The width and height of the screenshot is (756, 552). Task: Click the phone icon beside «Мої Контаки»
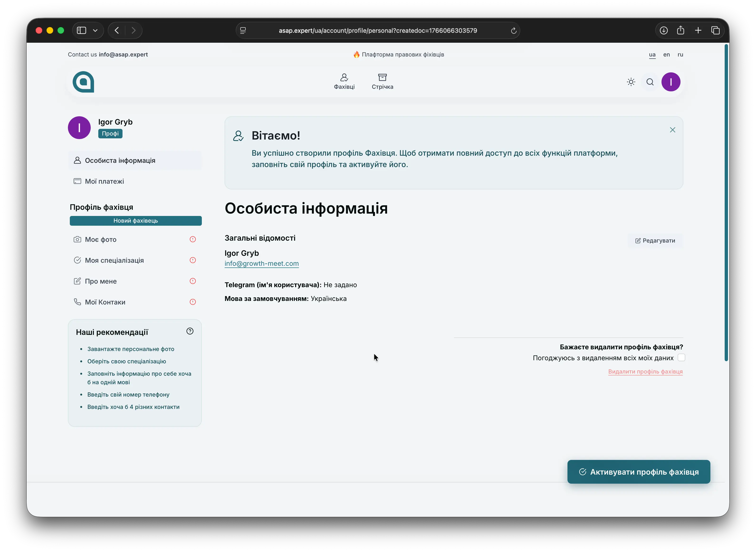click(77, 301)
